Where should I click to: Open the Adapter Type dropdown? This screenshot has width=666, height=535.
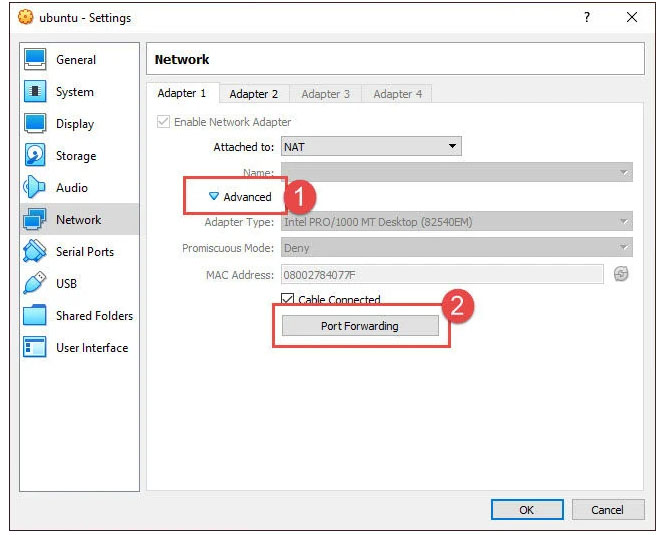pos(456,222)
